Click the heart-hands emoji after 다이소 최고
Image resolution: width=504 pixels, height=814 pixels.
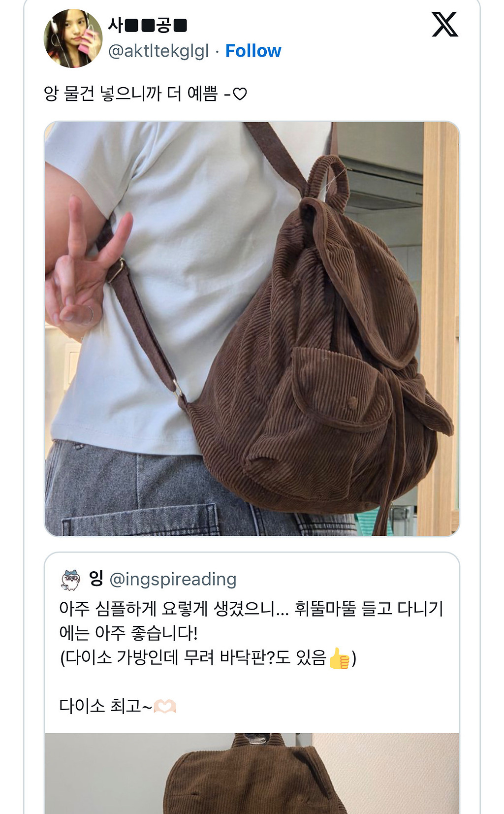(x=165, y=707)
